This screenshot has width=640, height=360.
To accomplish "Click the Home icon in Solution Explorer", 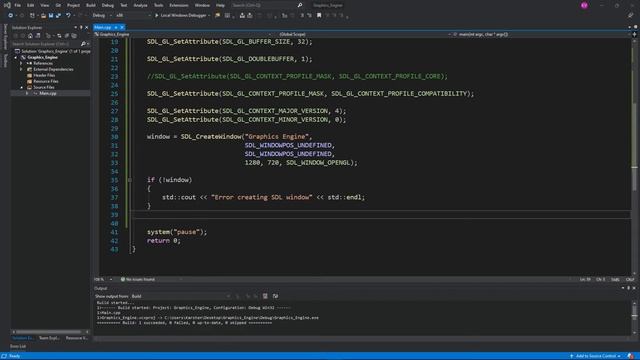I will coord(30,36).
